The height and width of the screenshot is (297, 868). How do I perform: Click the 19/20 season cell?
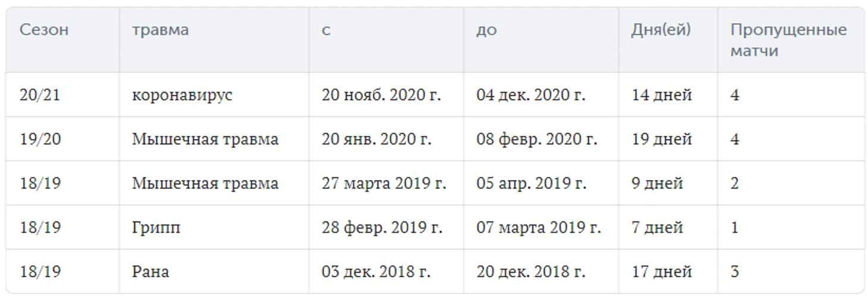pyautogui.click(x=40, y=139)
